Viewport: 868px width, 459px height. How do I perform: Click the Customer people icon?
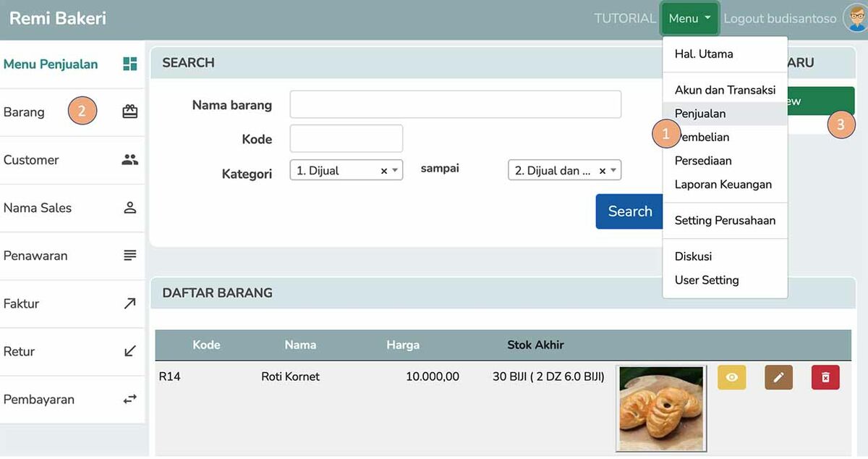tap(129, 160)
